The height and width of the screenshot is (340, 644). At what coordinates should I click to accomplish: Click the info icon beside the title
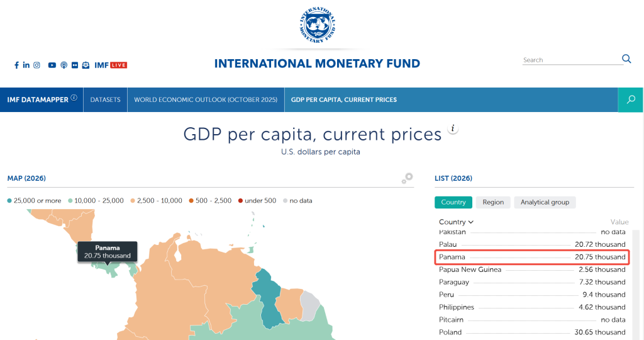[453, 129]
